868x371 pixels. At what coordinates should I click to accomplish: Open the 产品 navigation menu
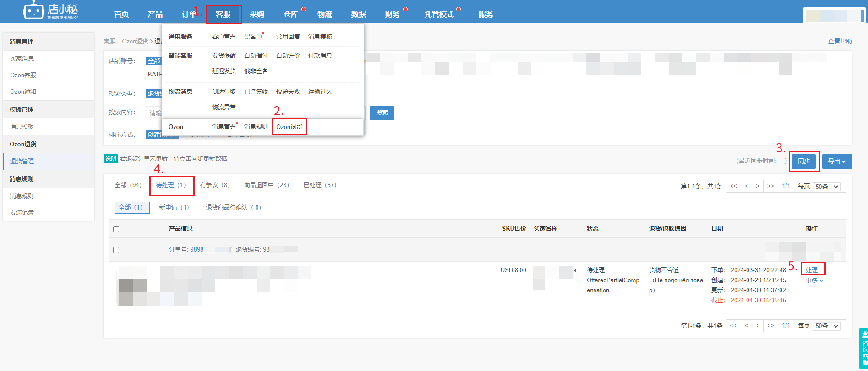[x=155, y=14]
